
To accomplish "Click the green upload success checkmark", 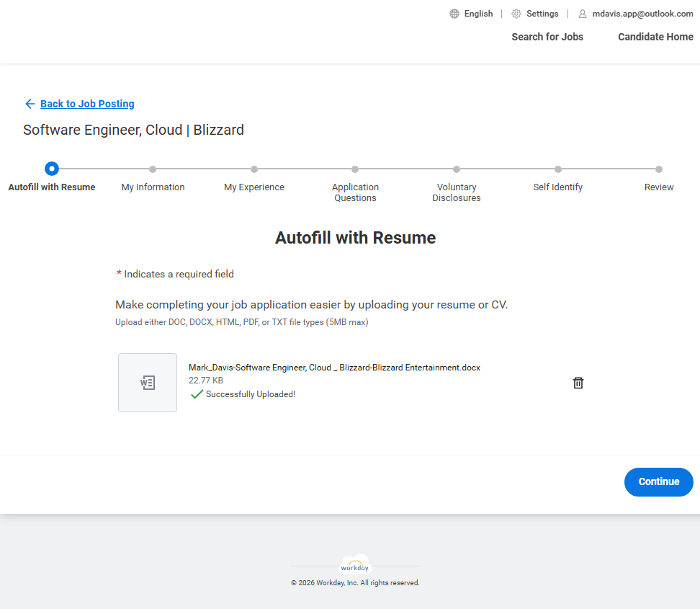I will (197, 394).
